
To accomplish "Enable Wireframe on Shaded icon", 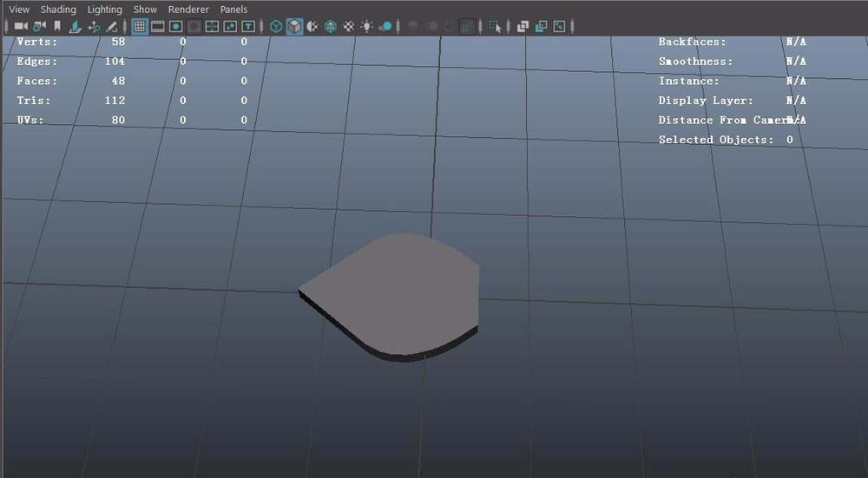I will click(331, 26).
